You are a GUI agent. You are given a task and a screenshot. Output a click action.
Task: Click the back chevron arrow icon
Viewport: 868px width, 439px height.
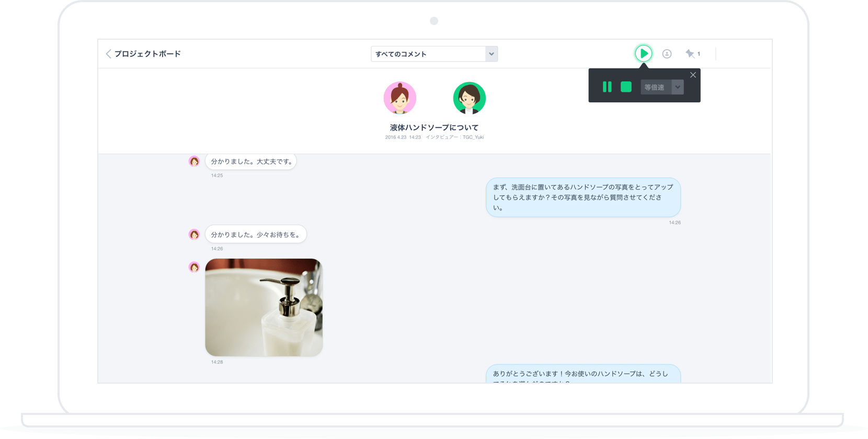pyautogui.click(x=108, y=54)
